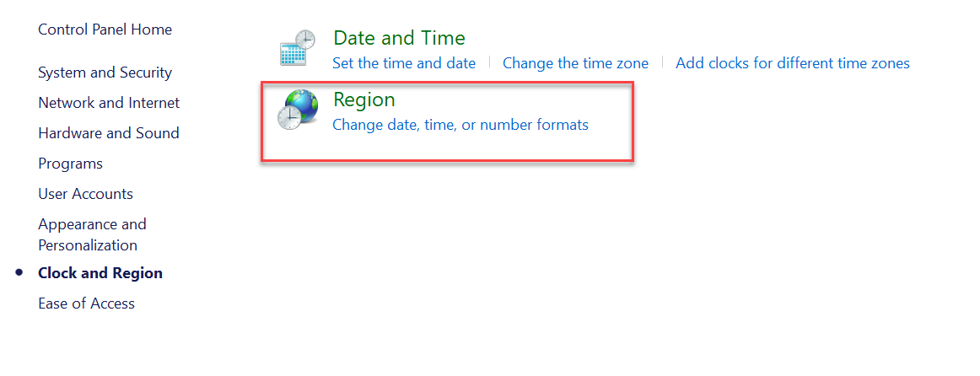Click Add clocks for different time zones

(793, 63)
